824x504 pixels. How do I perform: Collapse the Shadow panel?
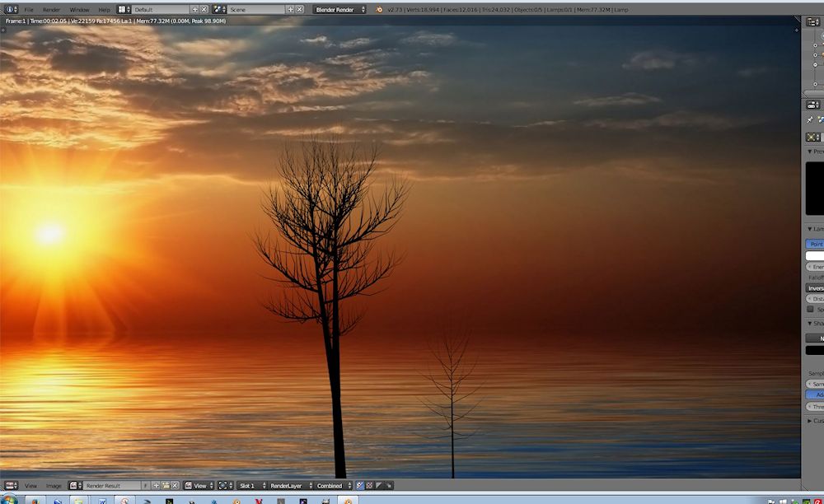810,323
